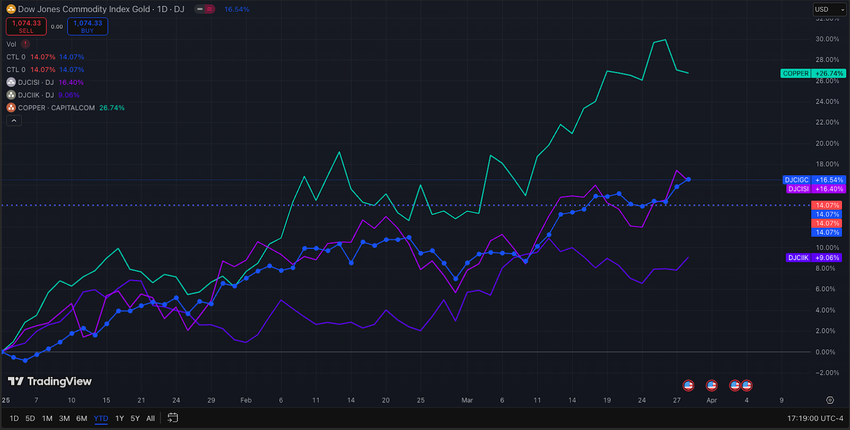
Task: Open the USD currency dropdown
Action: 829,9
